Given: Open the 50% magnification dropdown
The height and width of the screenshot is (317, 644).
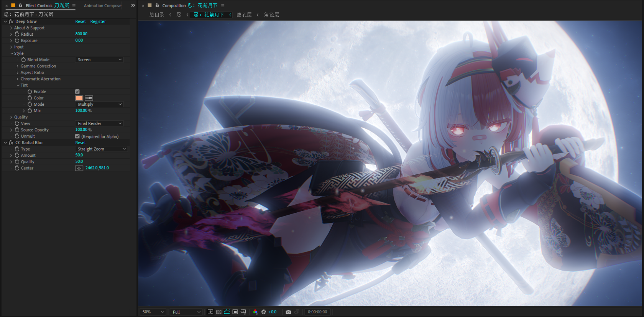Looking at the screenshot, I should [153, 312].
